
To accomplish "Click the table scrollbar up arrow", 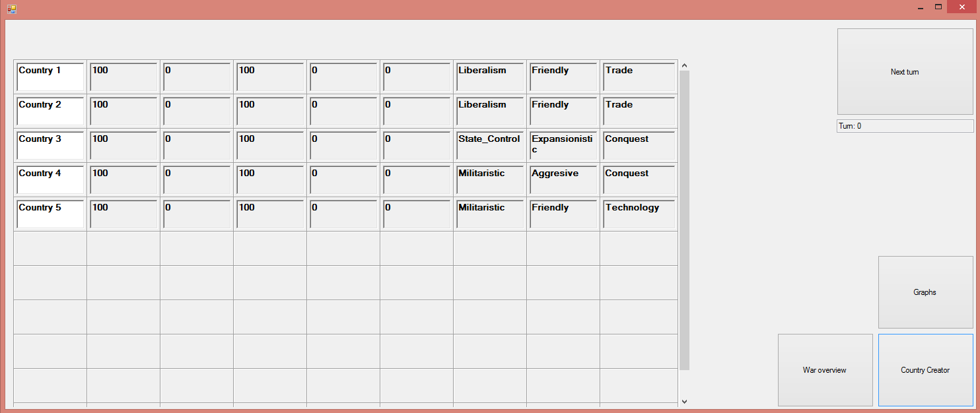I will pos(684,65).
